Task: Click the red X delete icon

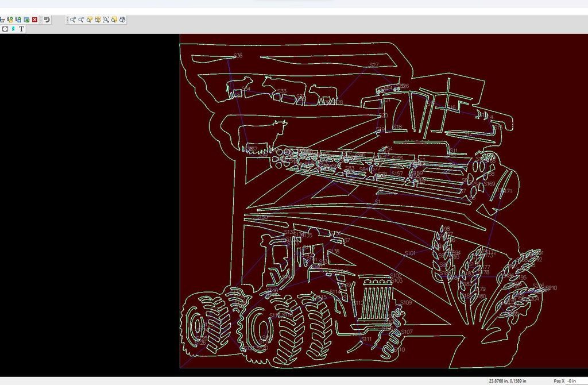Action: [34, 20]
